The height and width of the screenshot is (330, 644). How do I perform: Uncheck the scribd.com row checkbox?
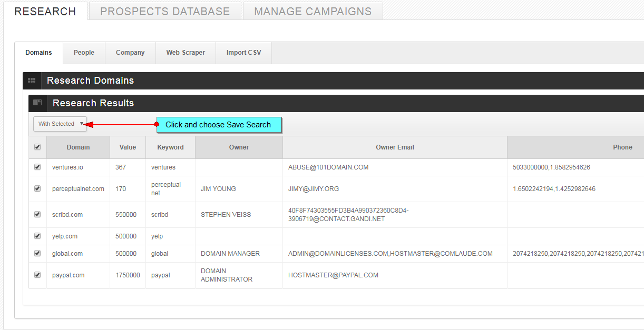click(x=37, y=214)
